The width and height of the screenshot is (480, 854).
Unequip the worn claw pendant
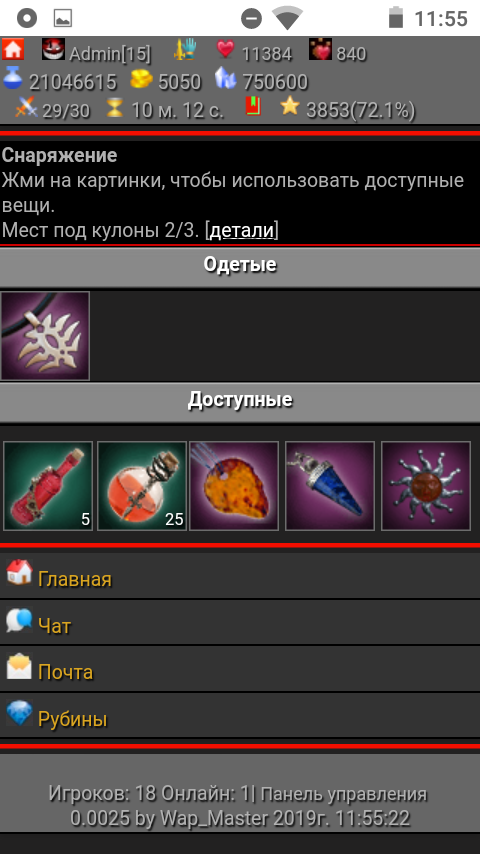click(x=45, y=336)
